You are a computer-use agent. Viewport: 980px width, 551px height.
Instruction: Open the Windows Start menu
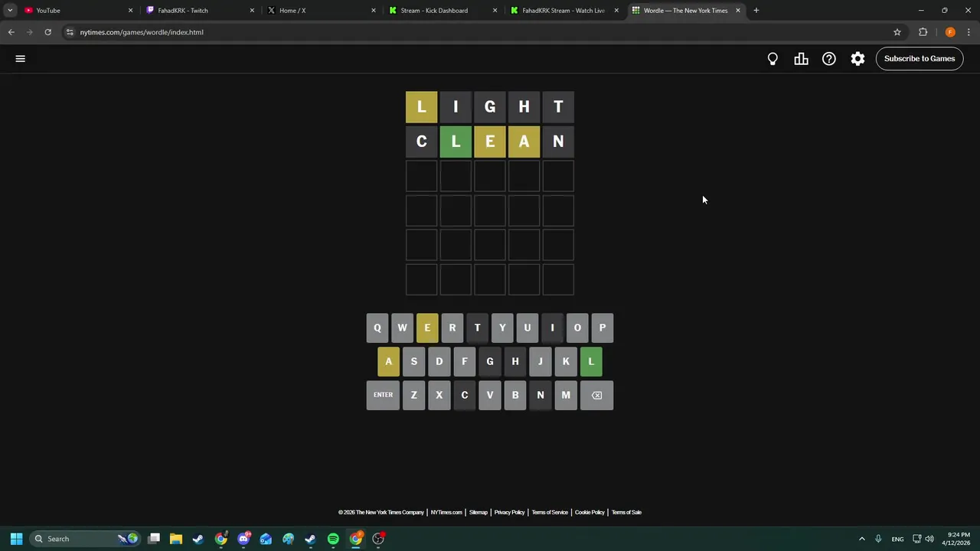(x=16, y=539)
